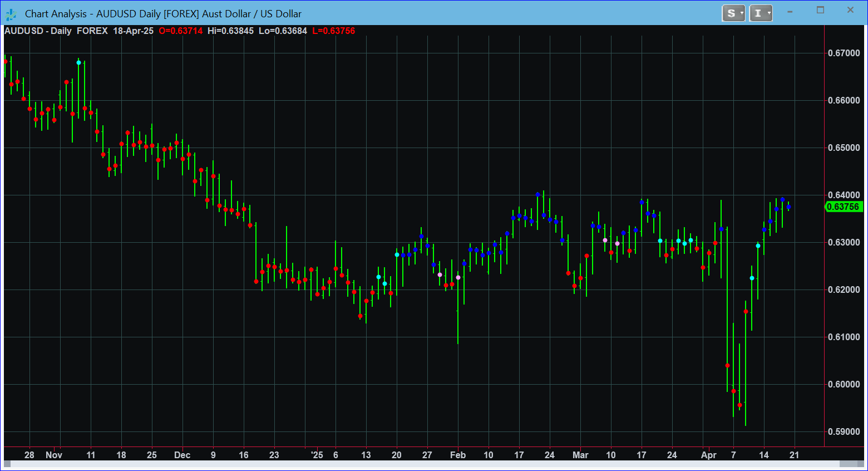This screenshot has width=868, height=471.
Task: Click the '18-Apr-25' date in status line
Action: pos(134,31)
